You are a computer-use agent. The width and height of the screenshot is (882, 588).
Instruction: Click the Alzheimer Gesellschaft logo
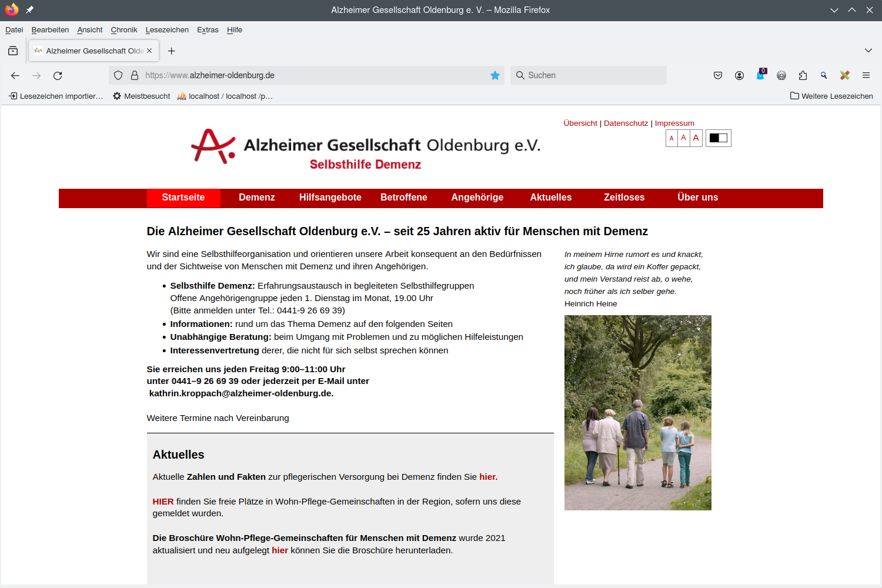point(365,149)
